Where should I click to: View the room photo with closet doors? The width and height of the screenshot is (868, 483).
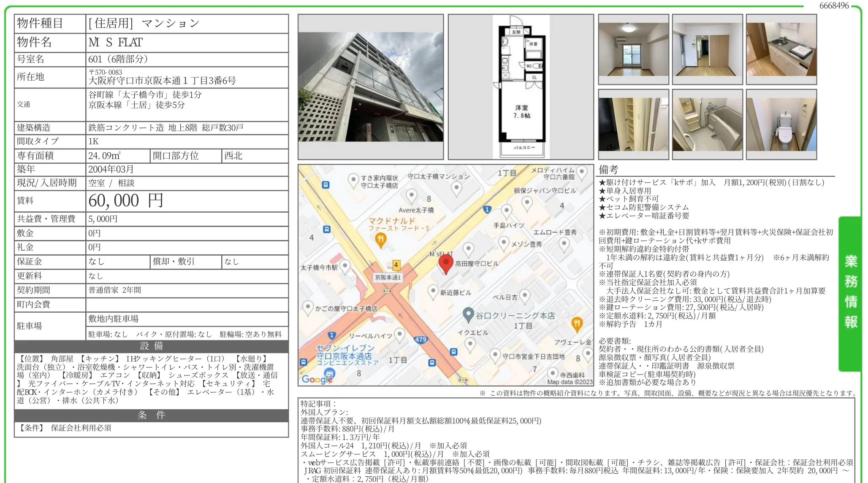pyautogui.click(x=708, y=49)
